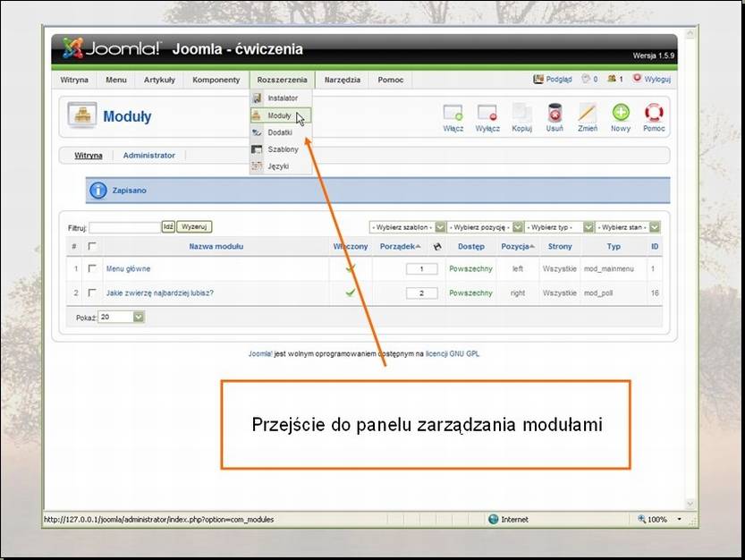Open the Menu główne module link

pos(128,268)
